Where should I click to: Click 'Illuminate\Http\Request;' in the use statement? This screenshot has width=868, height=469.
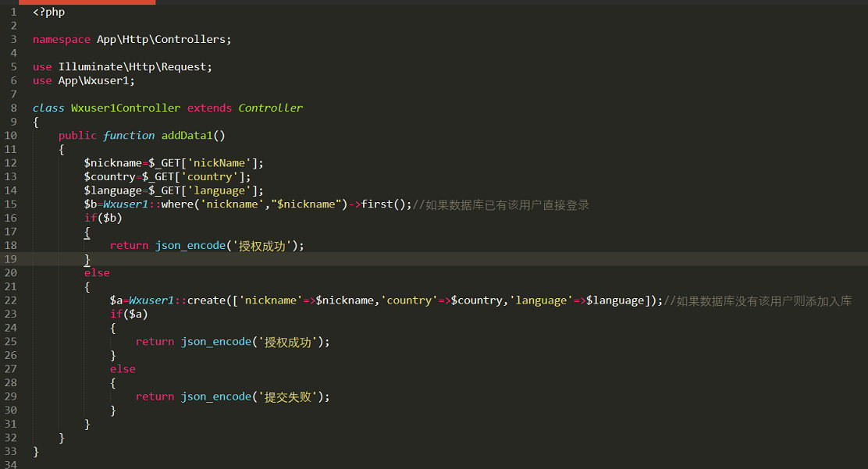pyautogui.click(x=135, y=67)
